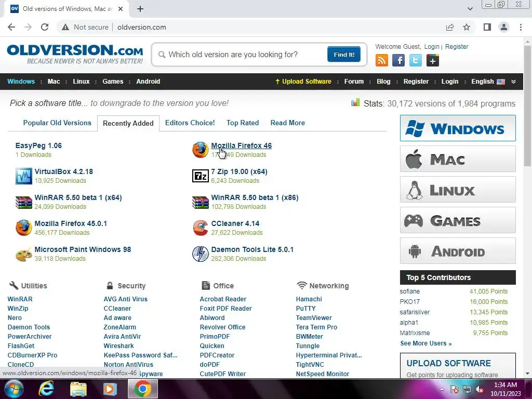Viewport: 532px width, 399px height.
Task: Open the Android category banner button
Action: 458,251
